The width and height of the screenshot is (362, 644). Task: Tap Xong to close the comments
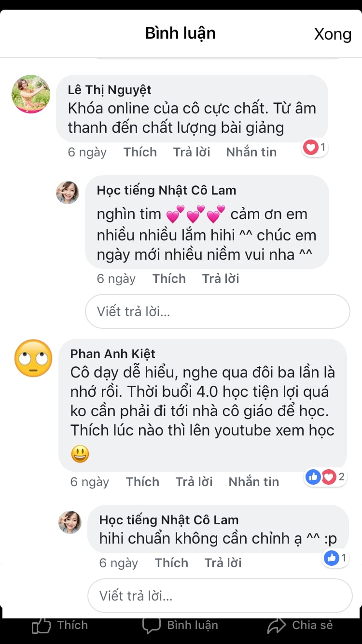(333, 34)
